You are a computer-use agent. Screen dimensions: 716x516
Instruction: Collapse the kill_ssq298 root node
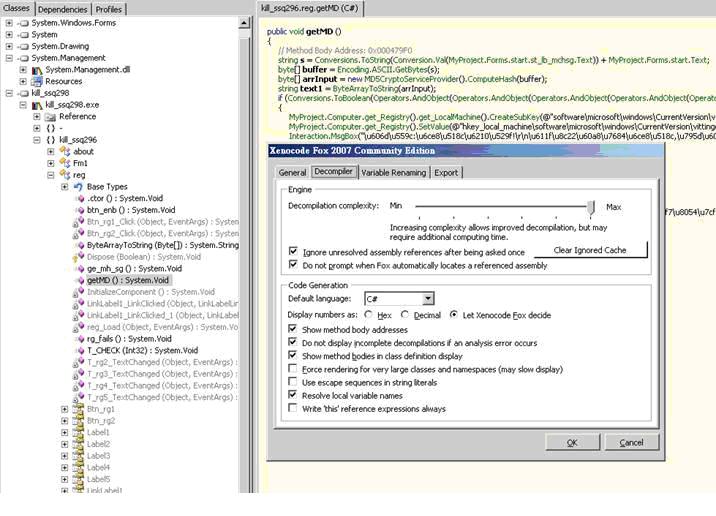pyautogui.click(x=9, y=93)
